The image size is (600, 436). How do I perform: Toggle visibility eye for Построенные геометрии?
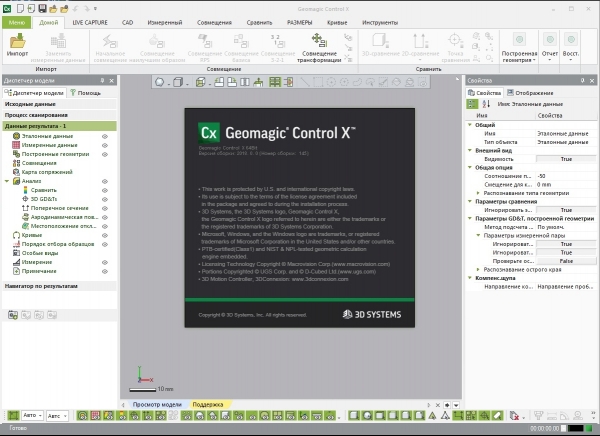pyautogui.click(x=104, y=154)
